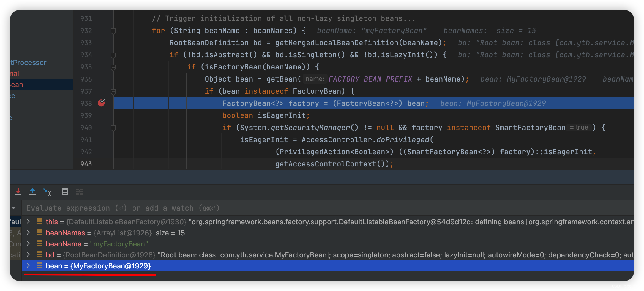Screen dimensions: 644x291
Task: Select the highlighted frame ending in 'ean'
Action: click(42, 85)
